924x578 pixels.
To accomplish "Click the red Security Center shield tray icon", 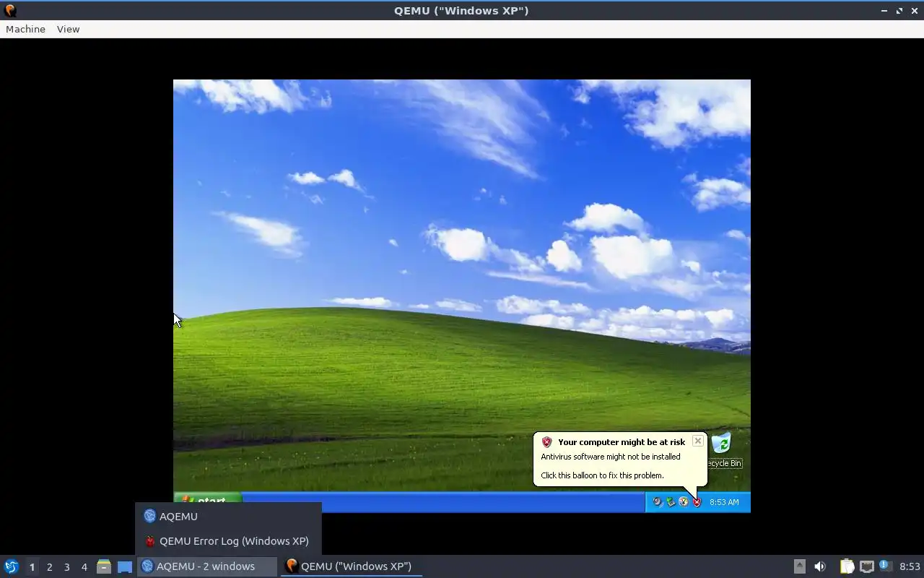I will click(697, 501).
